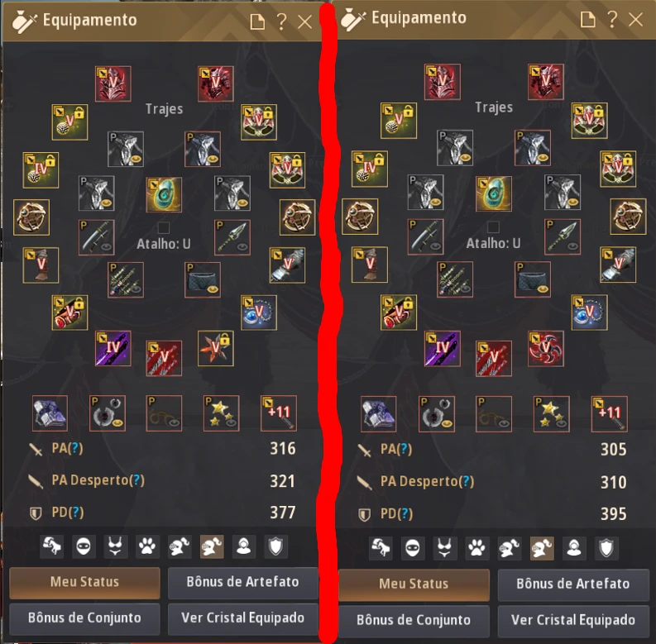This screenshot has height=644, width=656.
Task: Check the box above Atalho: U in left panel
Action: pyautogui.click(x=164, y=227)
